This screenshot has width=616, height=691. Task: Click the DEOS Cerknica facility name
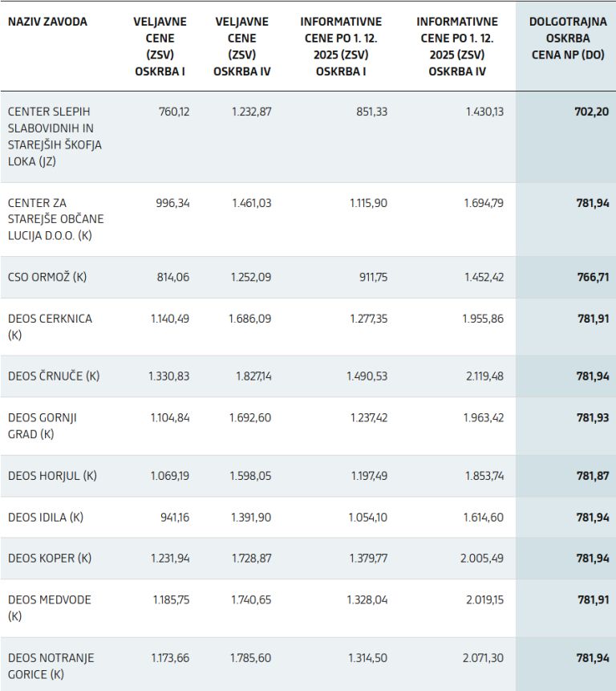pyautogui.click(x=50, y=327)
